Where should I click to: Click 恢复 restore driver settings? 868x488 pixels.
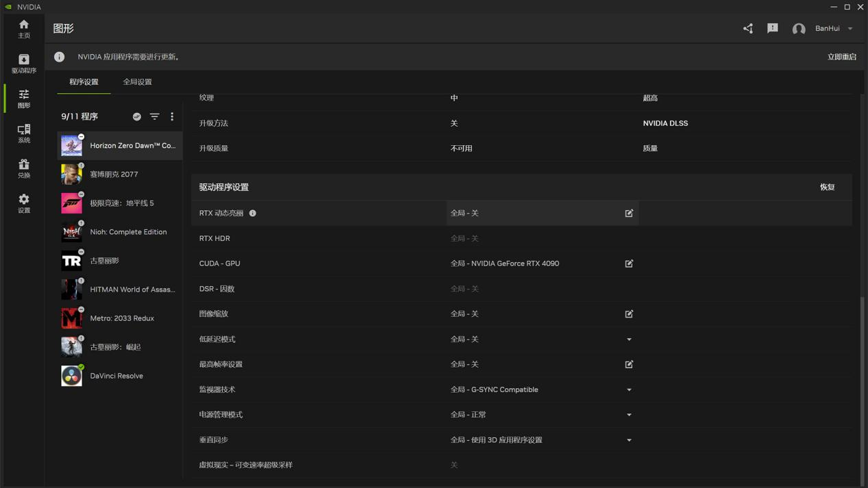pos(828,188)
